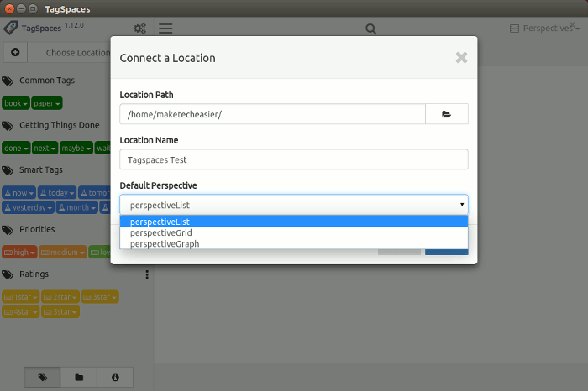Open the Ratings group three-dot menu
The image size is (588, 391).
point(147,274)
